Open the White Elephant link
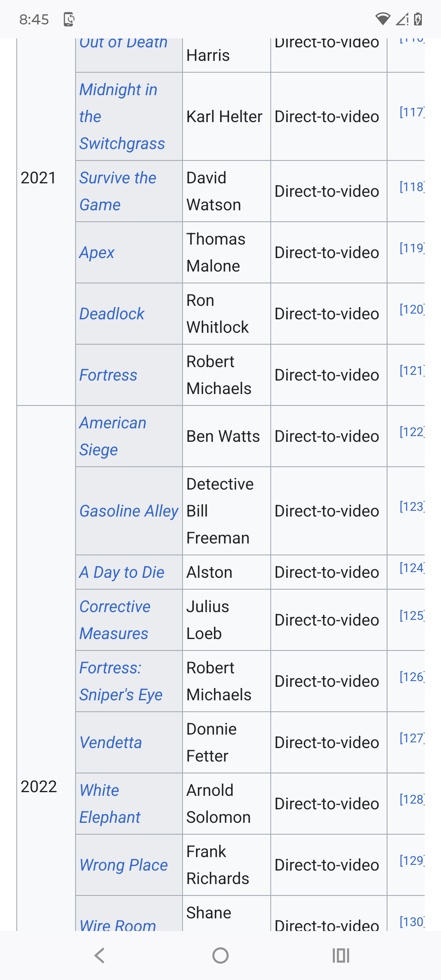This screenshot has height=980, width=441. click(x=110, y=804)
